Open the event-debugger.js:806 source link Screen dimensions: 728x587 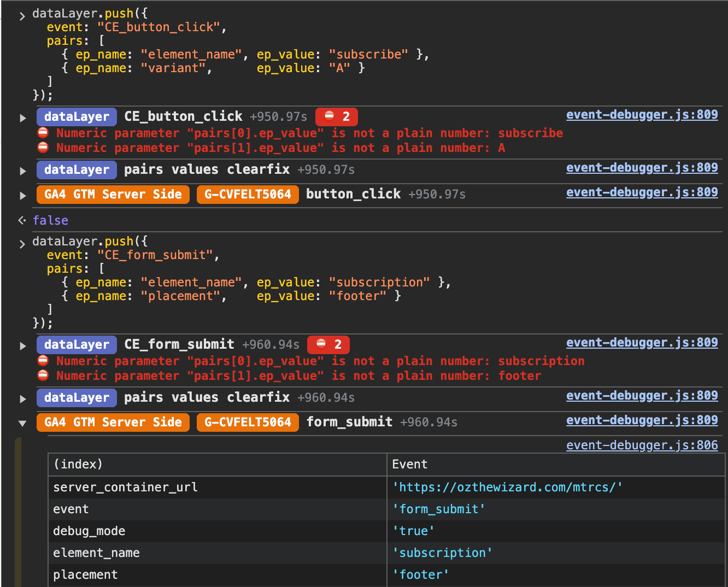point(642,445)
